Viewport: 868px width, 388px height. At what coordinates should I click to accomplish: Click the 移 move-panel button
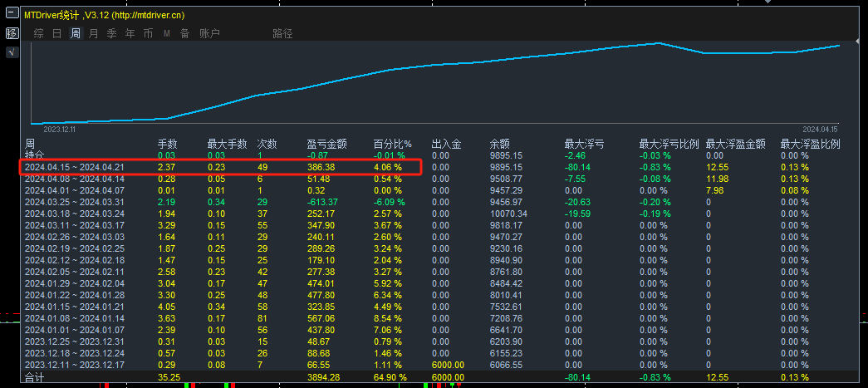[x=12, y=33]
